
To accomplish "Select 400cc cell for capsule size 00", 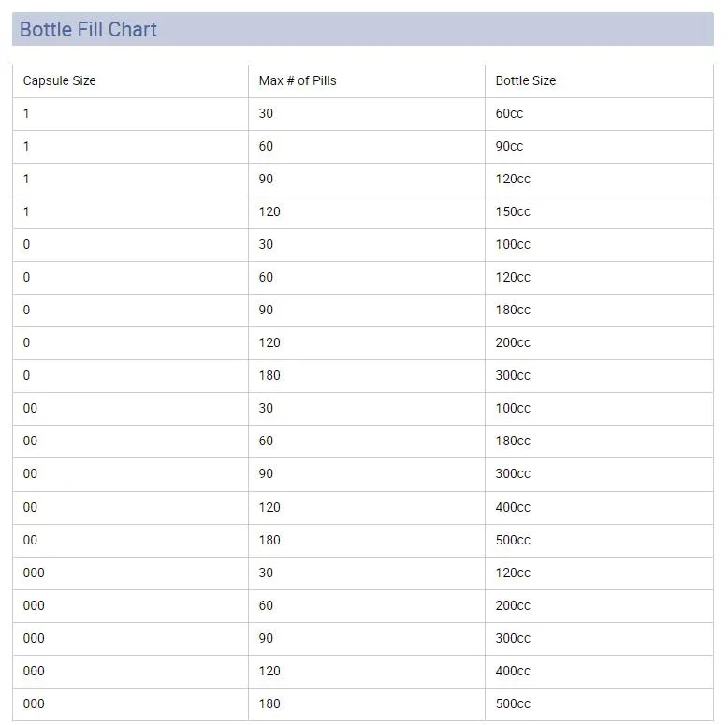I will pyautogui.click(x=513, y=507).
